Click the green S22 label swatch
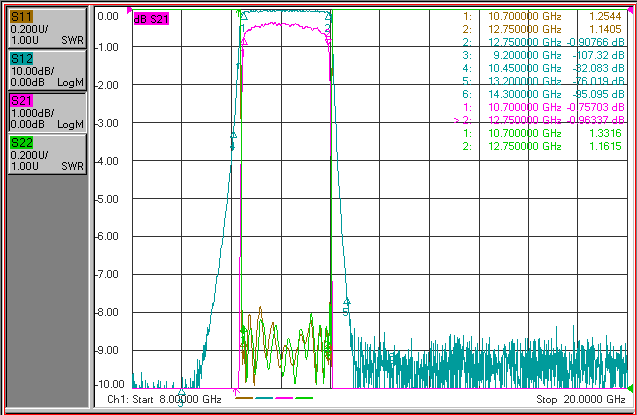The image size is (637, 415). pyautogui.click(x=22, y=143)
